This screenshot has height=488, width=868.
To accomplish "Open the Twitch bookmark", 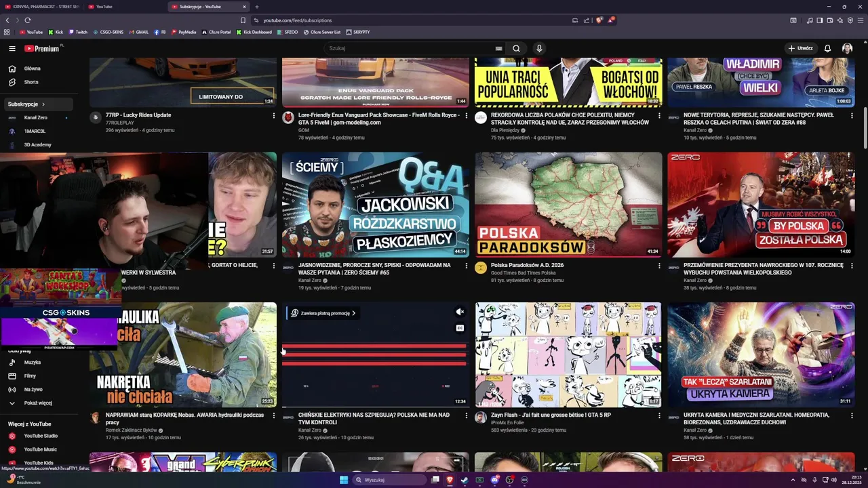I will [x=77, y=32].
